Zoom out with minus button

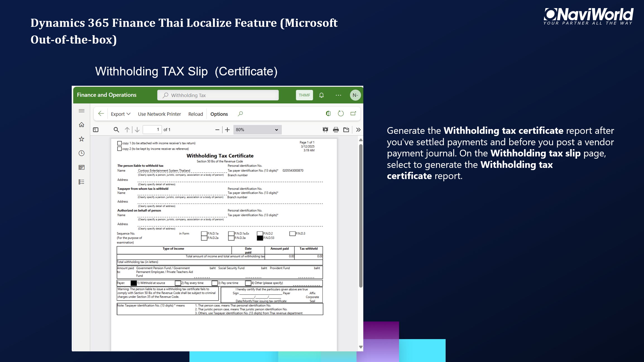[217, 130]
